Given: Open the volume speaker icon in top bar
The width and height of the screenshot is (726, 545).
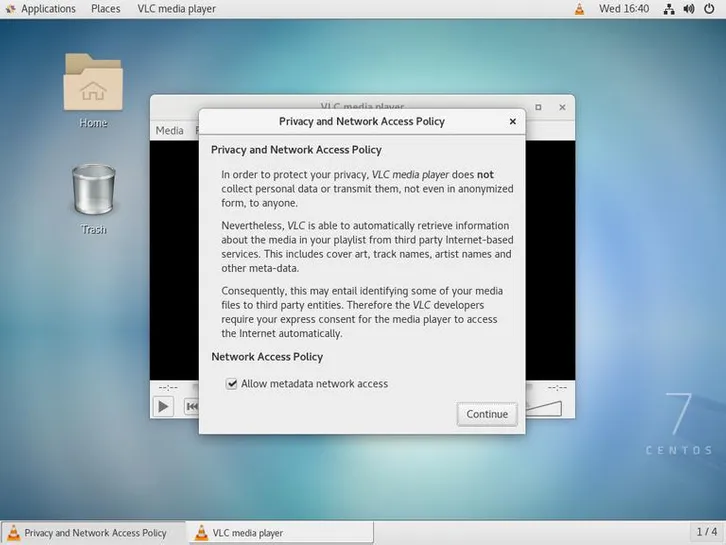Looking at the screenshot, I should pyautogui.click(x=689, y=9).
